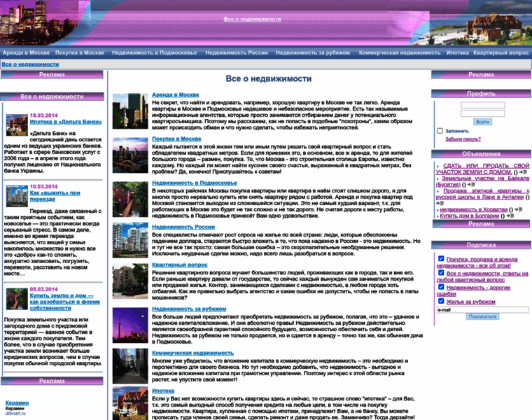This screenshot has height=420, width=532.
Task: Focus the 'e-mail' subscription input field
Action: [482, 309]
